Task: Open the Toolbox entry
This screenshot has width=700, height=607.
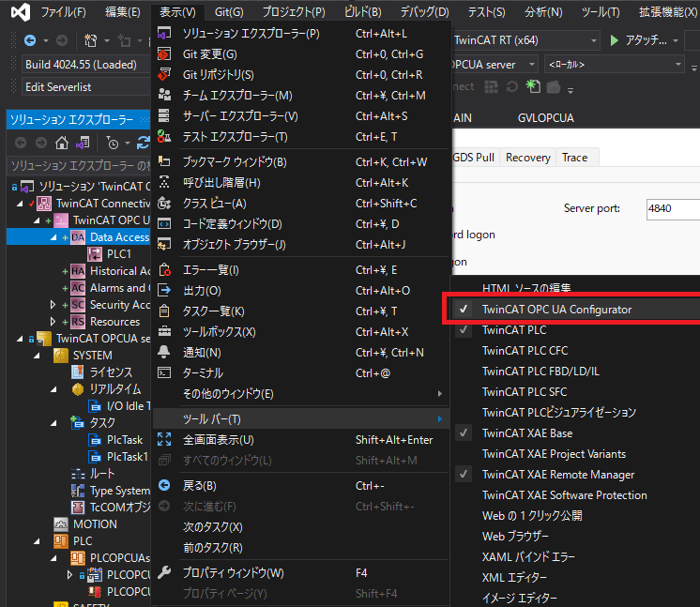Action: 300,332
